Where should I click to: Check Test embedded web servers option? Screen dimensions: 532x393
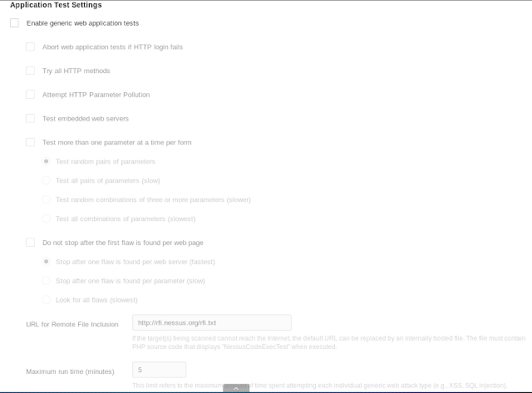point(30,118)
